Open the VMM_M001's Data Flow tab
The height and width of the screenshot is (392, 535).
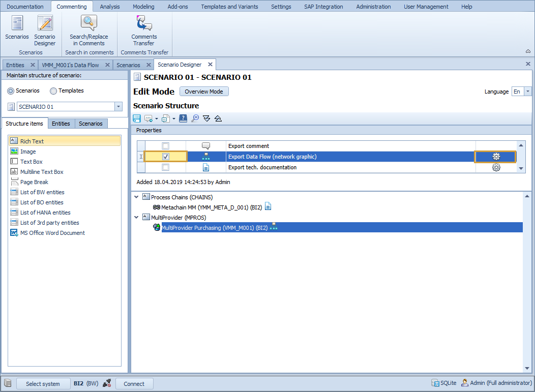click(x=71, y=65)
